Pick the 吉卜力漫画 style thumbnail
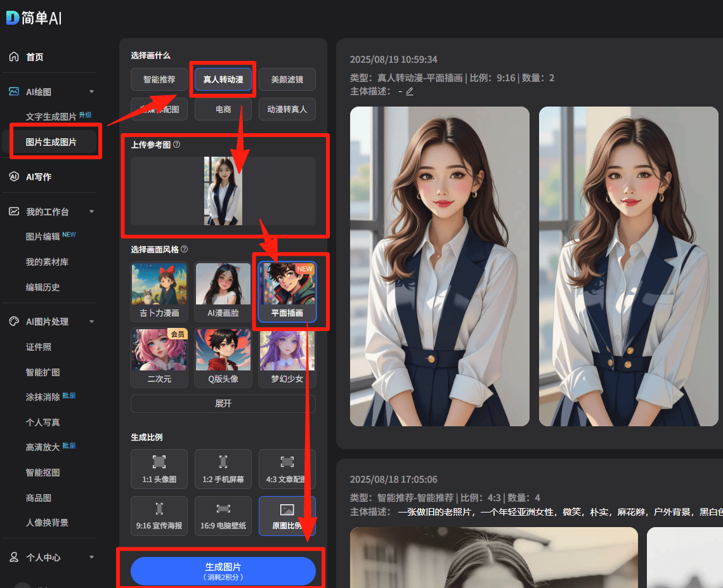 159,285
